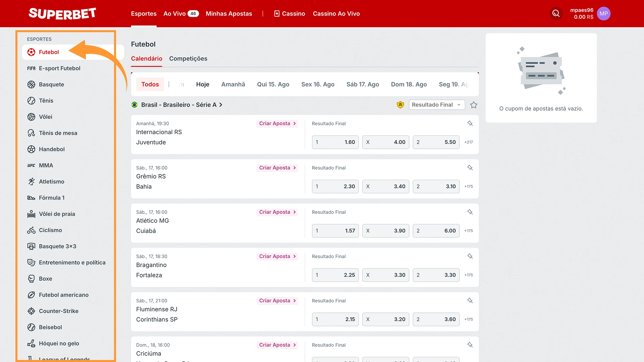Select the Todos date filter
The image size is (644, 362).
(x=150, y=84)
